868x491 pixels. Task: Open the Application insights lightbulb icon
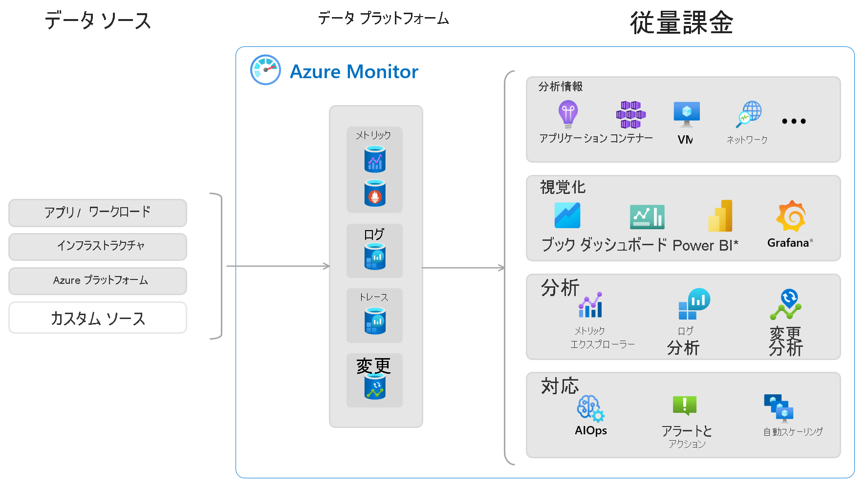tap(568, 114)
